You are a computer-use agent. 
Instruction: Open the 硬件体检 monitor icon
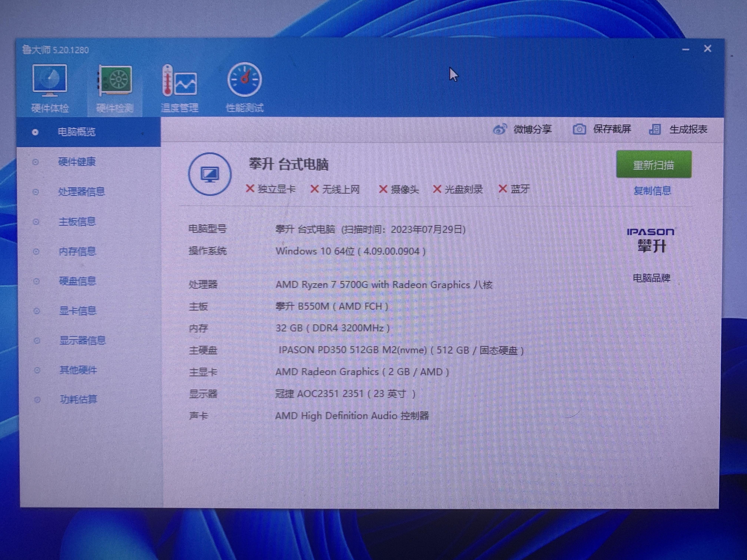(x=50, y=80)
